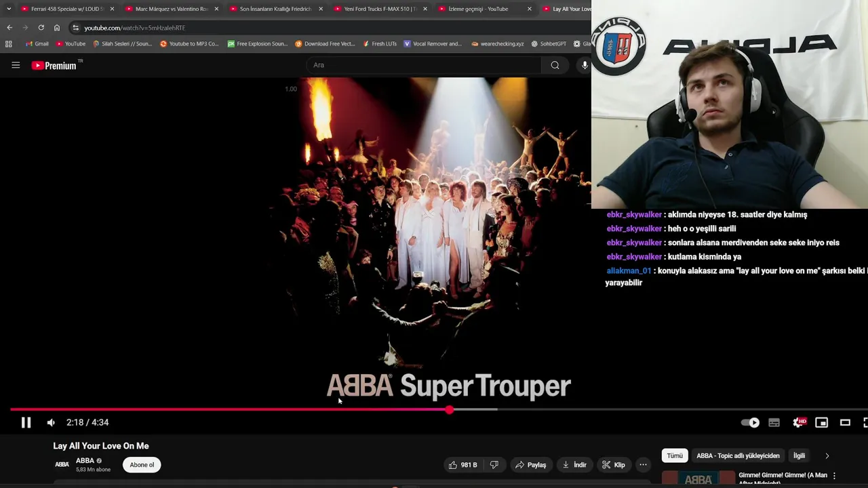Open the Download Free Vect... bookmark
868x488 pixels.
[x=325, y=44]
